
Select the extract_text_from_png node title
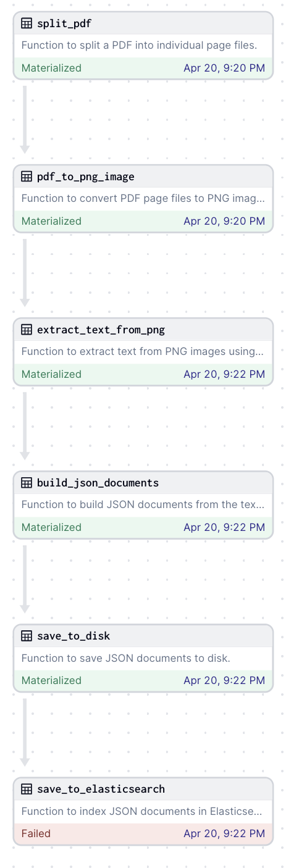101,330
